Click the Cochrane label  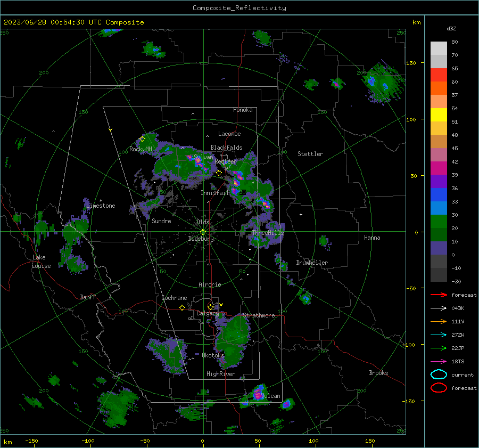174,298
